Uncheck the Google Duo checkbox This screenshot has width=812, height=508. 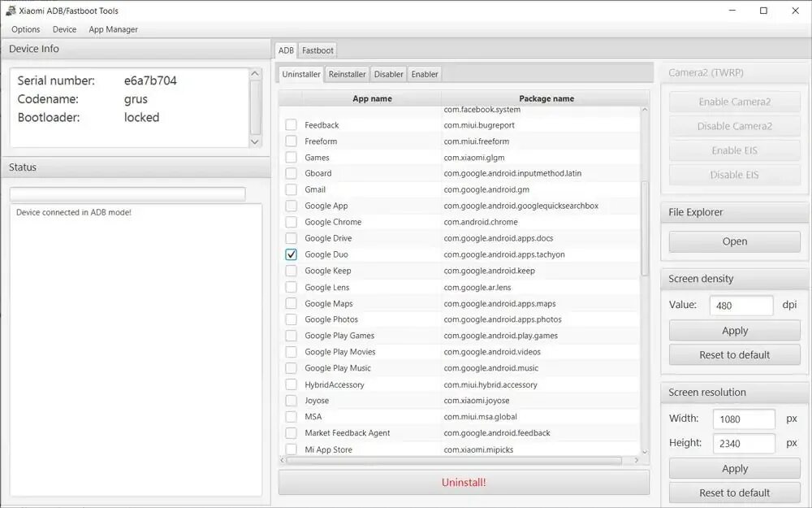point(291,254)
